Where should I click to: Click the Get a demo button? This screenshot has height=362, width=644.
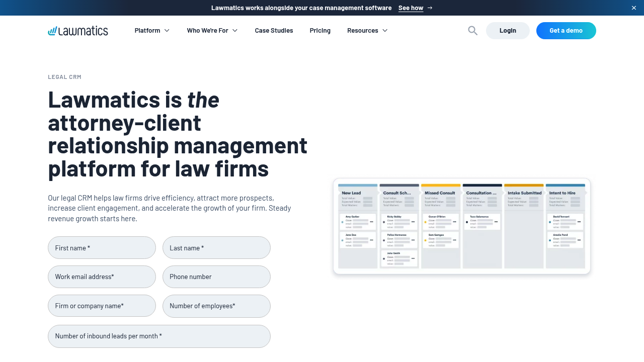point(566,30)
